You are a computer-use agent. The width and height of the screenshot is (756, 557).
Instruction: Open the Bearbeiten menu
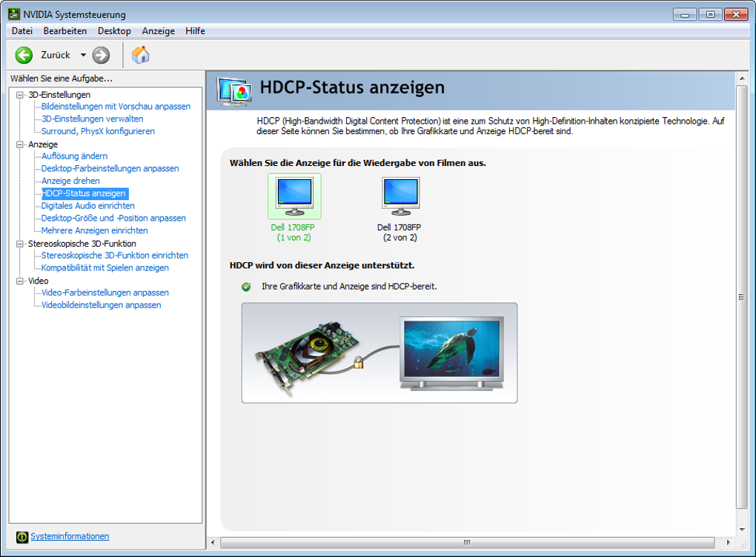[x=65, y=31]
